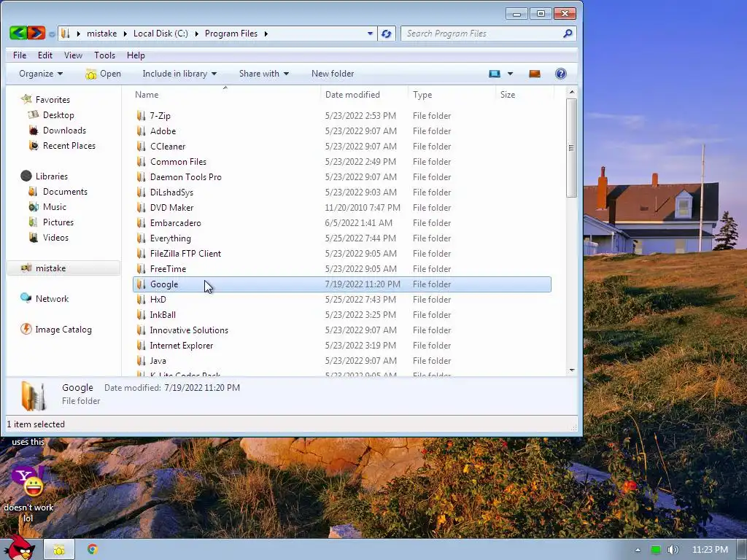Click the Recent Places icon
This screenshot has height=560, width=747.
34,146
